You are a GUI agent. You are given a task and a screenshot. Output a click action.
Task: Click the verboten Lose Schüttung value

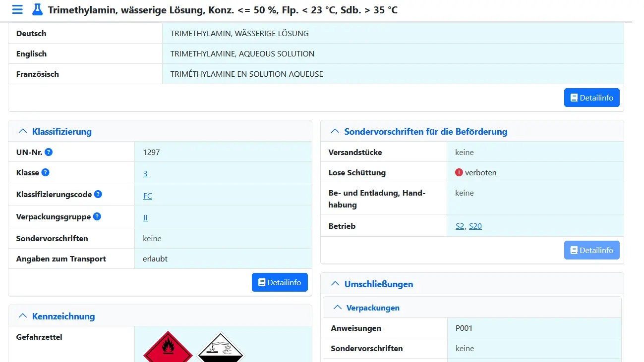(x=481, y=172)
